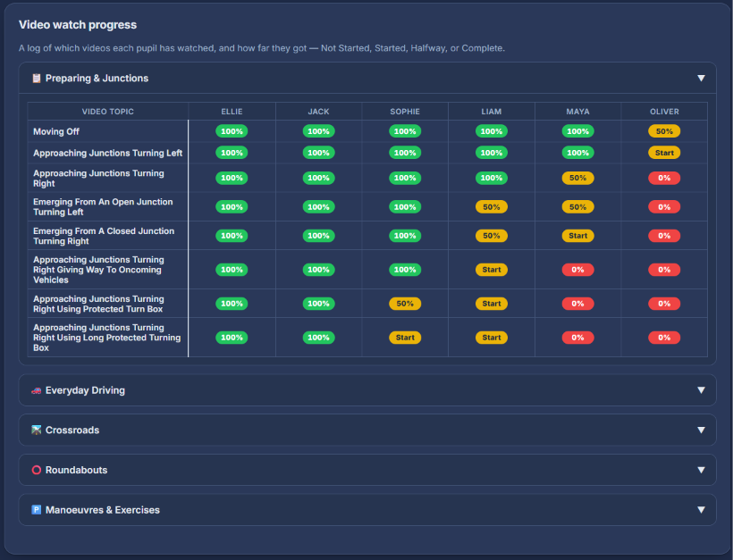Expand the Manoeuvres & Exercises section arrow
This screenshot has height=560, width=733.
click(x=701, y=510)
